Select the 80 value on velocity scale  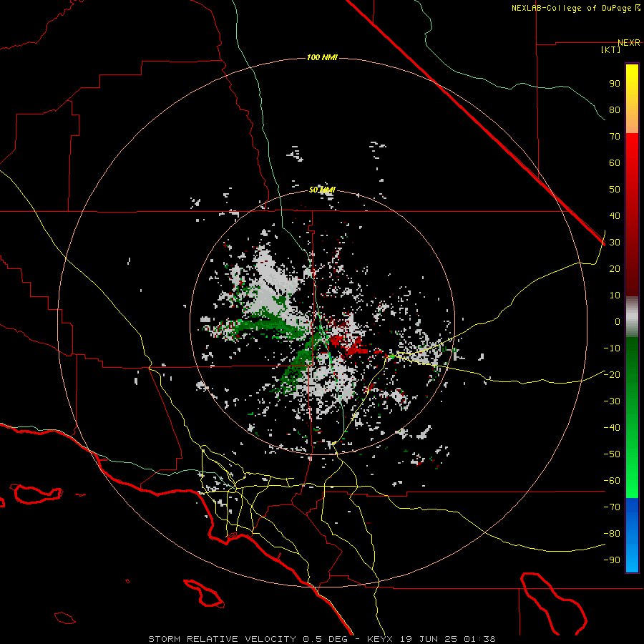point(615,110)
